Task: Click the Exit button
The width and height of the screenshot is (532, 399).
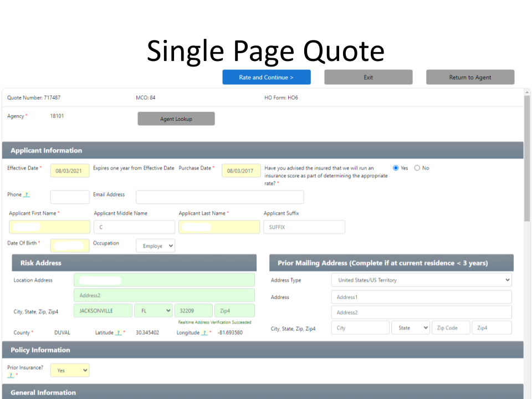Action: tap(368, 78)
